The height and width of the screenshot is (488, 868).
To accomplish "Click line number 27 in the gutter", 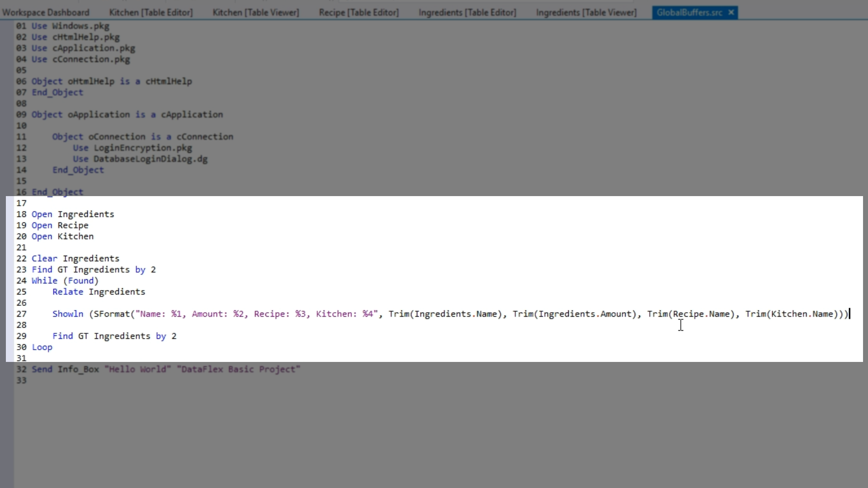I will (x=21, y=314).
